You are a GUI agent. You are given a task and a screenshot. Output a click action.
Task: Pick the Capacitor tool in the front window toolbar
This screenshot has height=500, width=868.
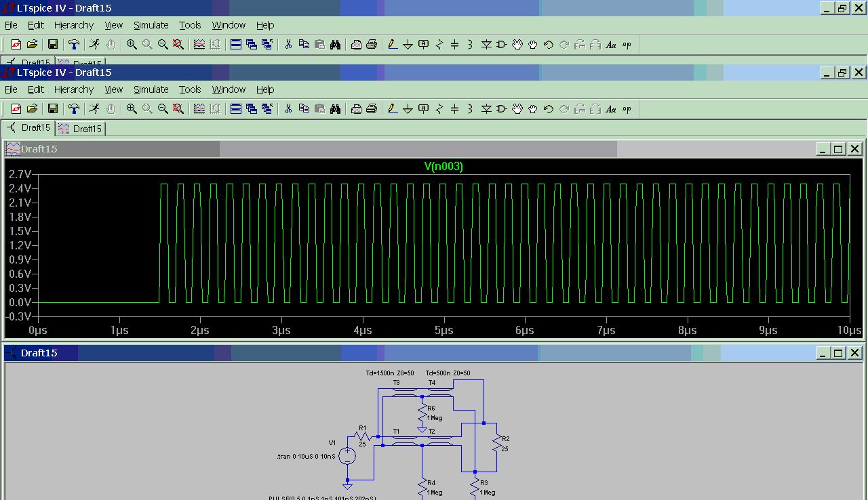(455, 109)
